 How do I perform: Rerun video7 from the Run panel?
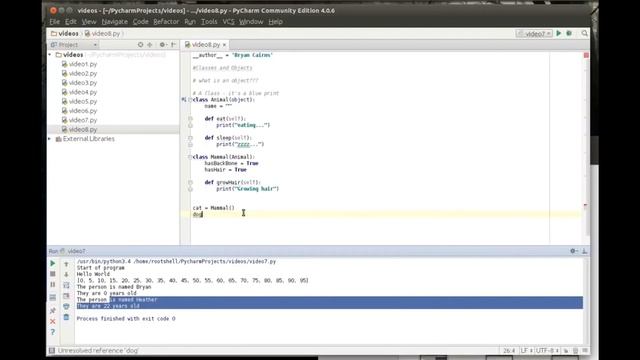[53, 264]
